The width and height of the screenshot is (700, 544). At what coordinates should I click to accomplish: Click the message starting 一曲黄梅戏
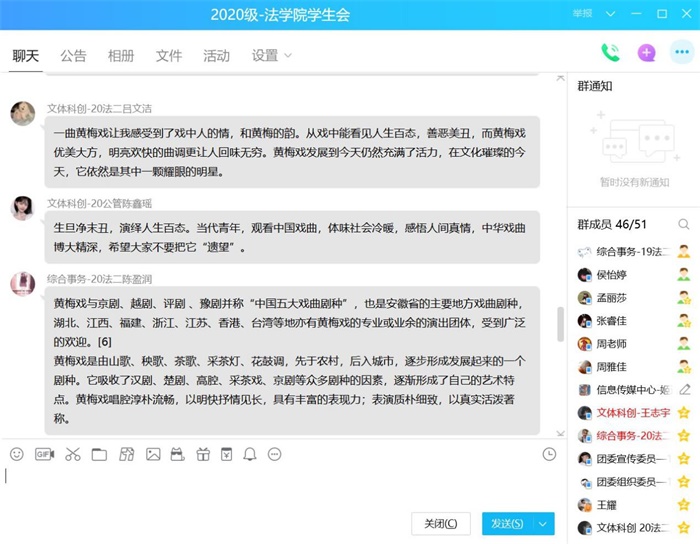pyautogui.click(x=292, y=152)
